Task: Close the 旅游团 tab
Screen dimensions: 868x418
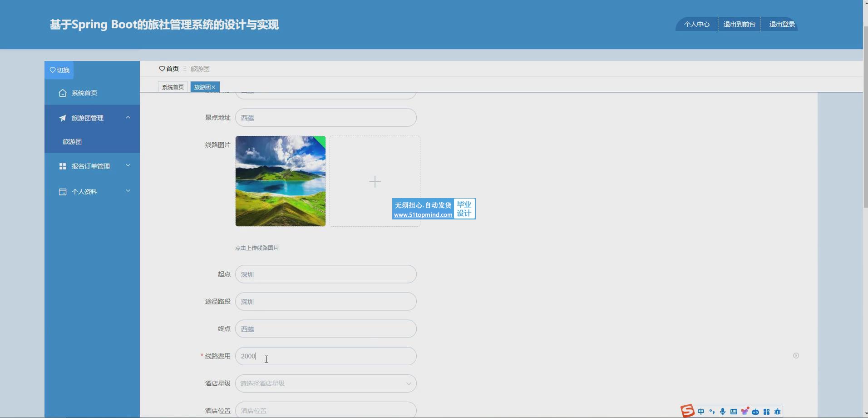Action: [213, 87]
